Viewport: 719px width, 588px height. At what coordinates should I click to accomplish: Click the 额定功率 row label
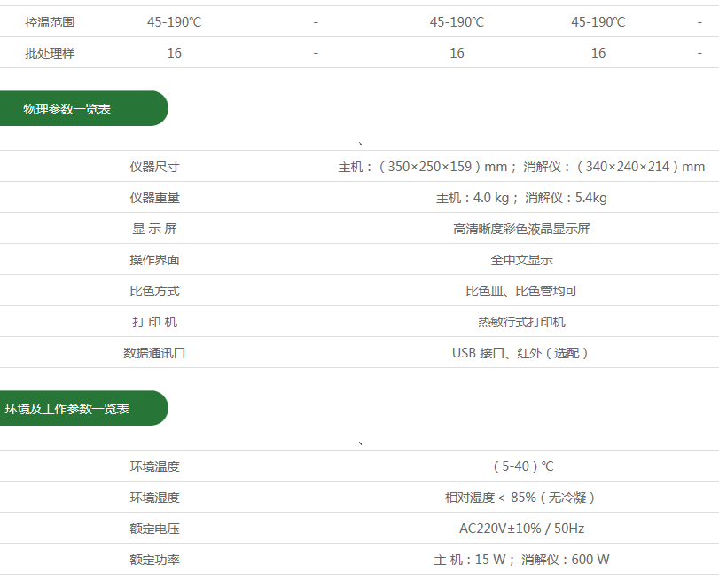(x=154, y=560)
